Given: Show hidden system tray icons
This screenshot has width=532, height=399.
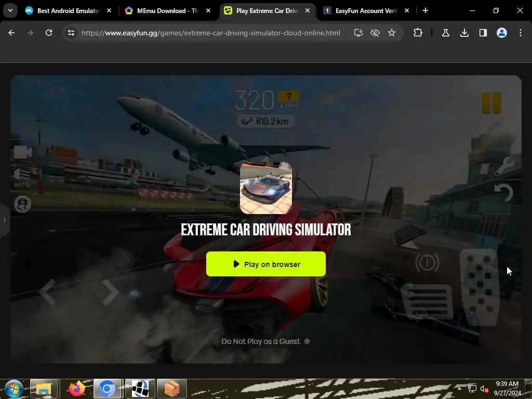Looking at the screenshot, I should click(x=459, y=389).
